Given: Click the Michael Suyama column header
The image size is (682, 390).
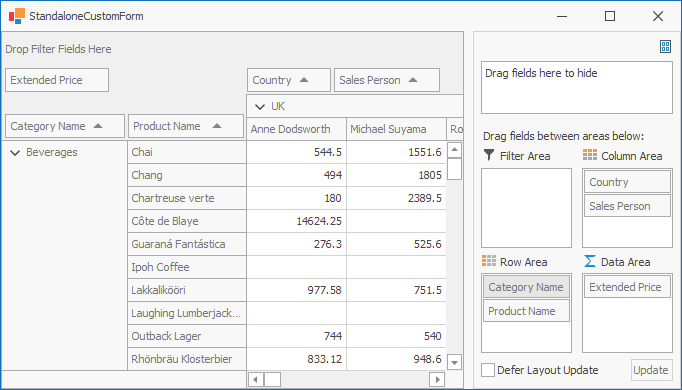Looking at the screenshot, I should click(397, 129).
